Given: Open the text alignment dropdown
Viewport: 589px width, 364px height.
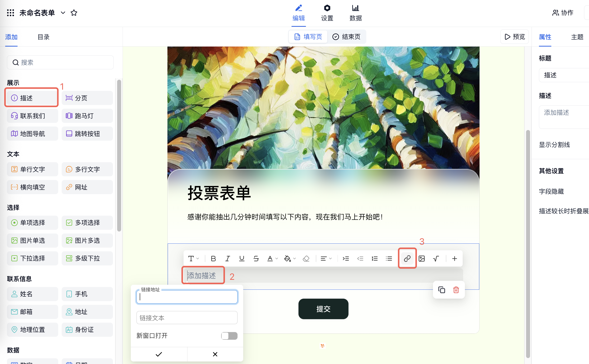Looking at the screenshot, I should (326, 259).
